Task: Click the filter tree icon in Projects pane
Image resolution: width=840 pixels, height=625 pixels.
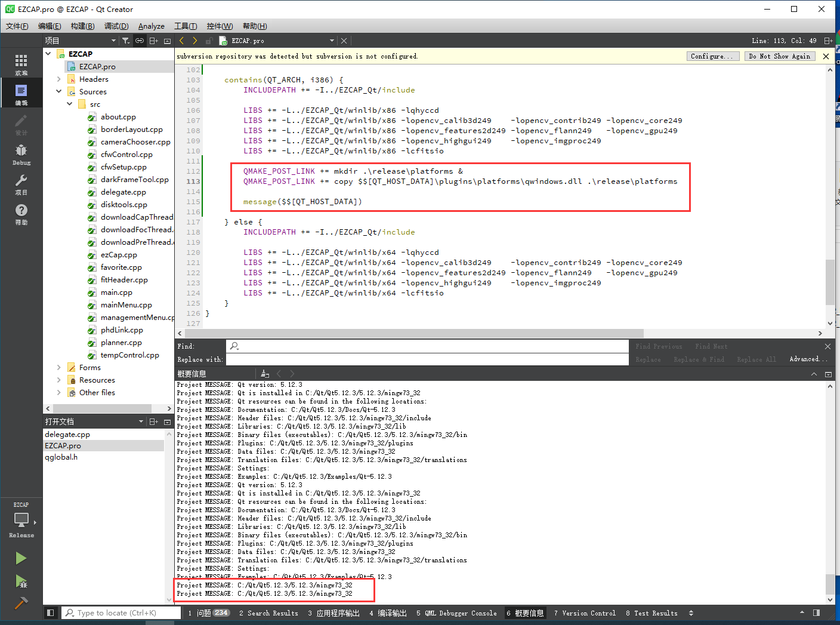Action: (x=126, y=41)
